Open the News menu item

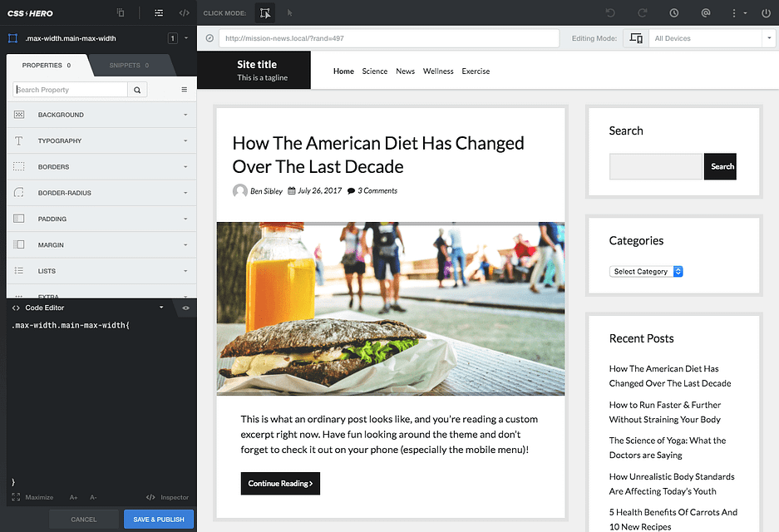pos(406,71)
